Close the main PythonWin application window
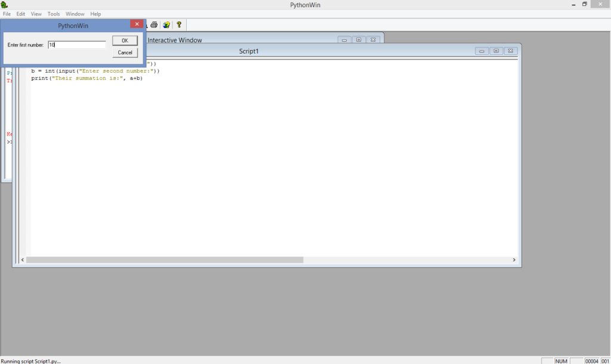The width and height of the screenshot is (611, 364). 600,4
